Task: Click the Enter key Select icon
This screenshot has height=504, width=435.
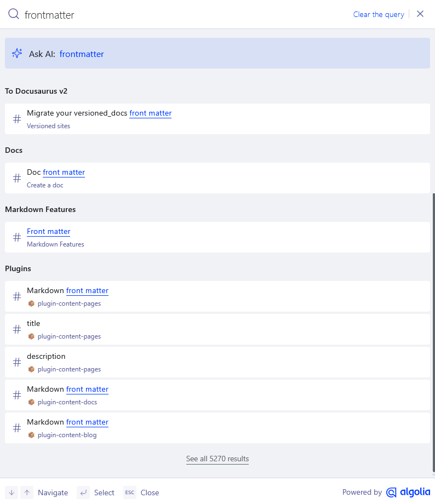Action: 83,492
